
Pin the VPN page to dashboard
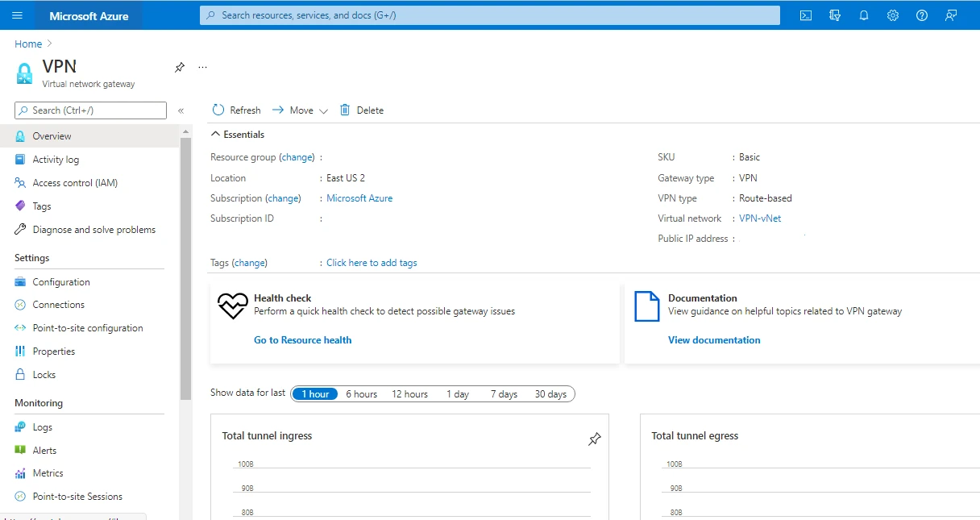(179, 68)
